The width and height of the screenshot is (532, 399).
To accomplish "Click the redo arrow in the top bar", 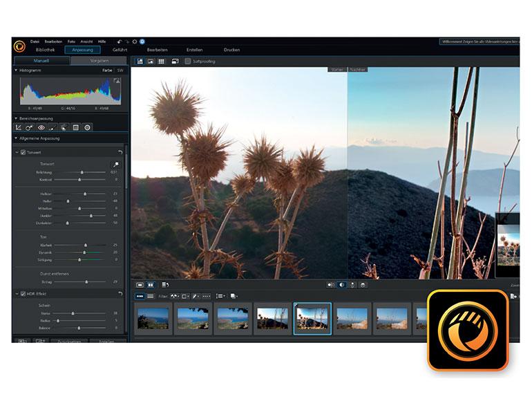I will (127, 41).
